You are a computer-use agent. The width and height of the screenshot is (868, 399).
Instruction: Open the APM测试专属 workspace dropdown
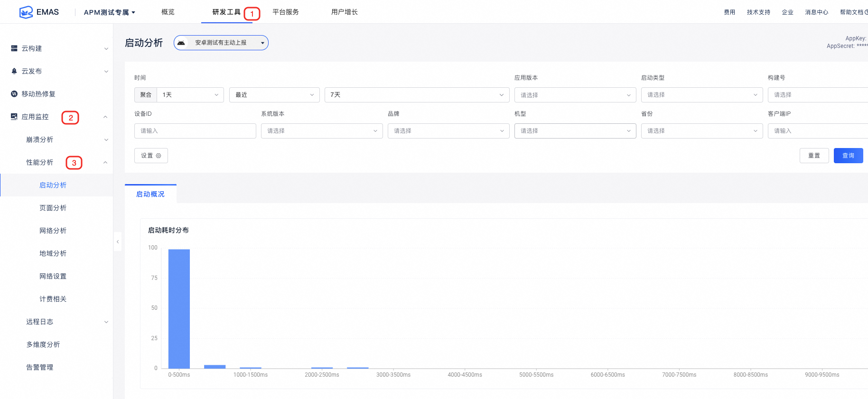coord(110,12)
